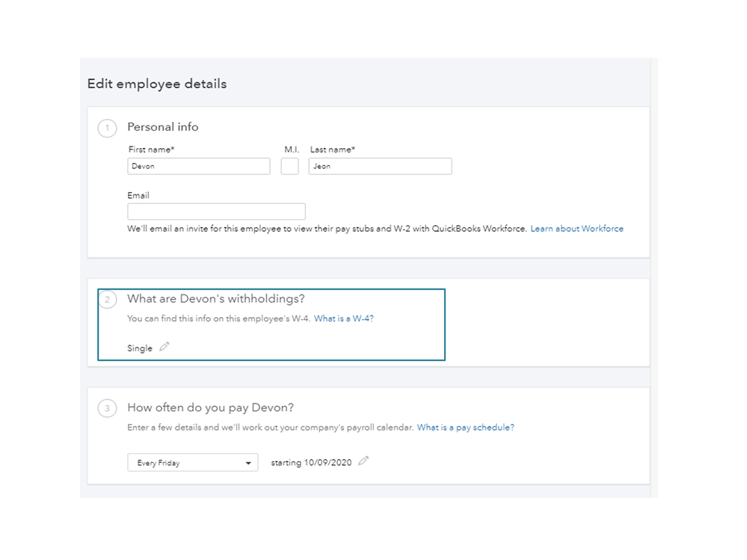Focus the M.I. input box
Screen dimensions: 747x560
[289, 166]
